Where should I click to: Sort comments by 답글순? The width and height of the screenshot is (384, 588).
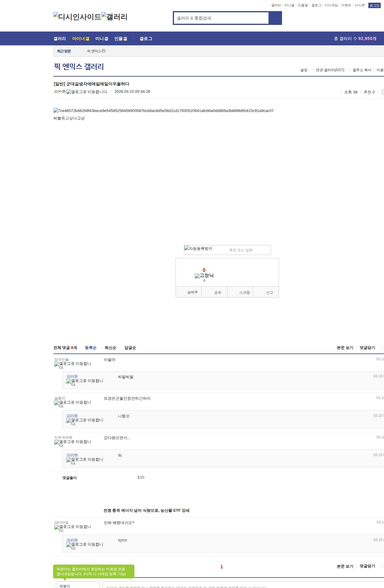130,348
